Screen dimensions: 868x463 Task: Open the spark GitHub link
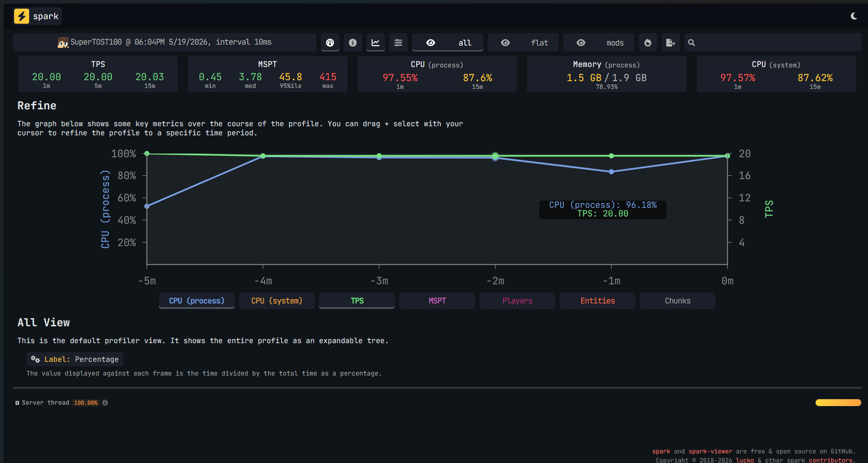[661, 451]
